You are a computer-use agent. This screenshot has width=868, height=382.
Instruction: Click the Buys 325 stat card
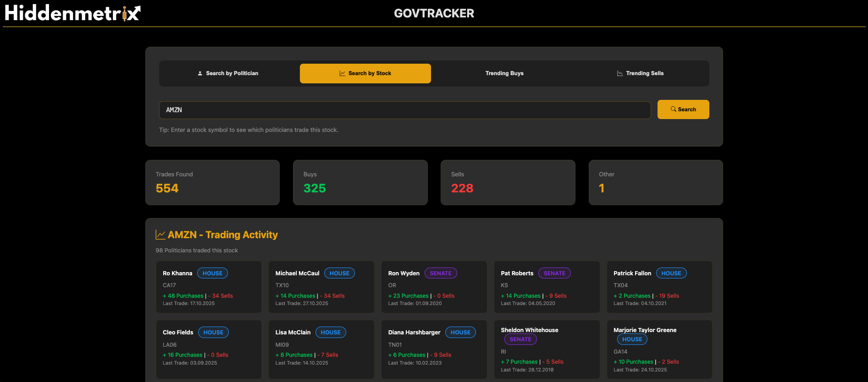[360, 182]
